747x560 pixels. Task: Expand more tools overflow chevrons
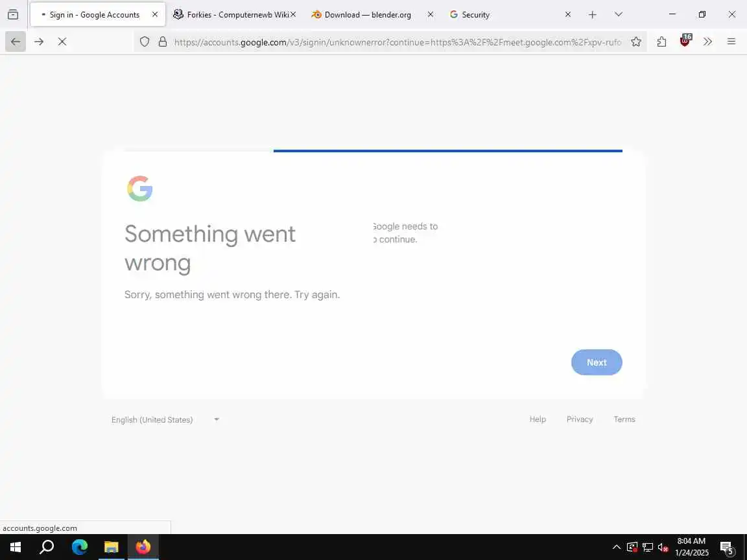[x=708, y=42]
